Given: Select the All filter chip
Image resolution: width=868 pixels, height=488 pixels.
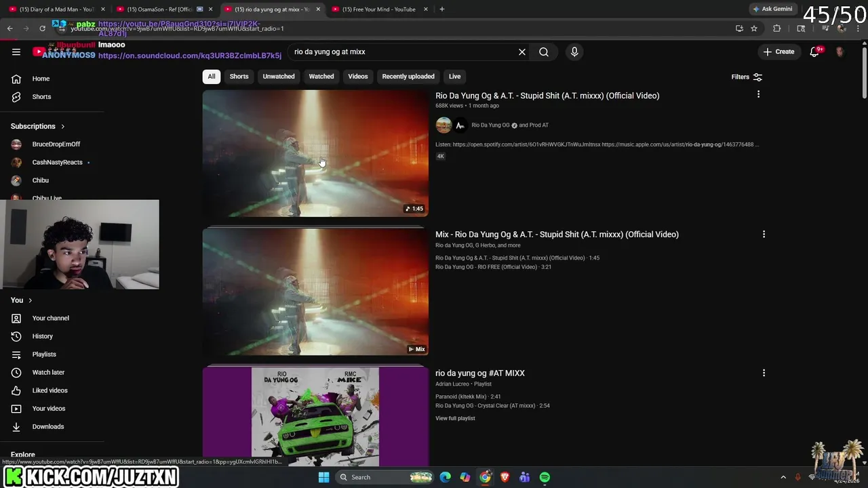Looking at the screenshot, I should (x=212, y=77).
